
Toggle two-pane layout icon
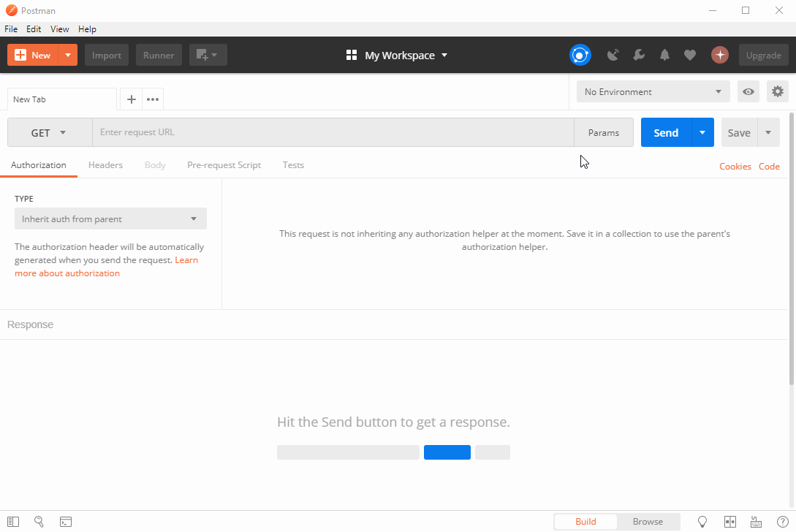(x=730, y=521)
